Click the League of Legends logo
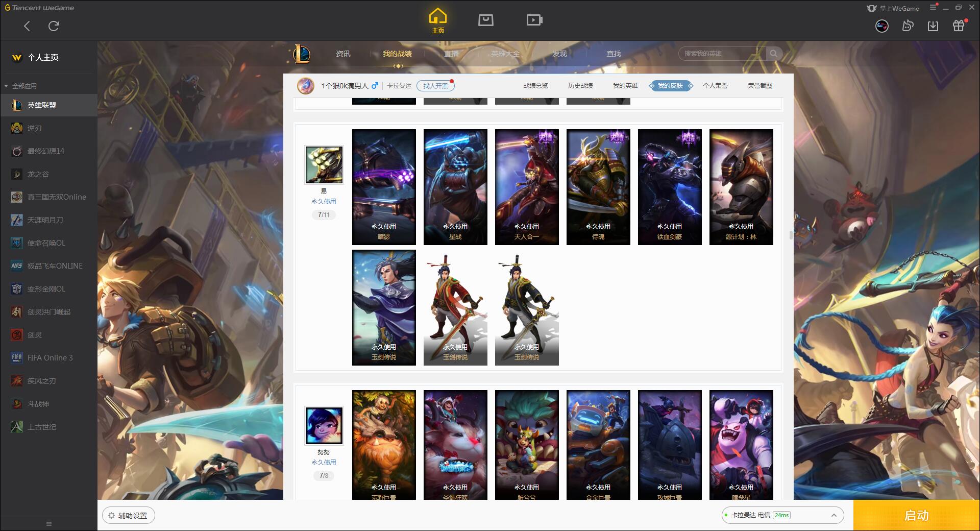Viewport: 980px width, 531px height. click(302, 54)
